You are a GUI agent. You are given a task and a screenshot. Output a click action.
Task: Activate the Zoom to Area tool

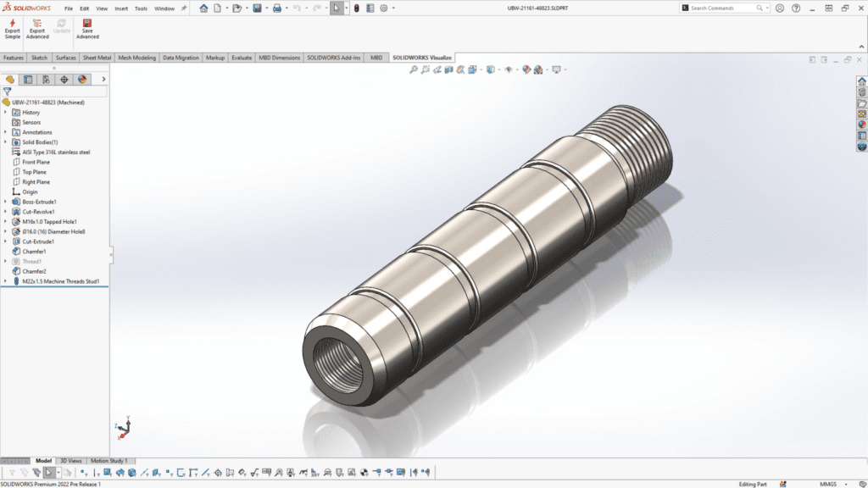click(425, 69)
